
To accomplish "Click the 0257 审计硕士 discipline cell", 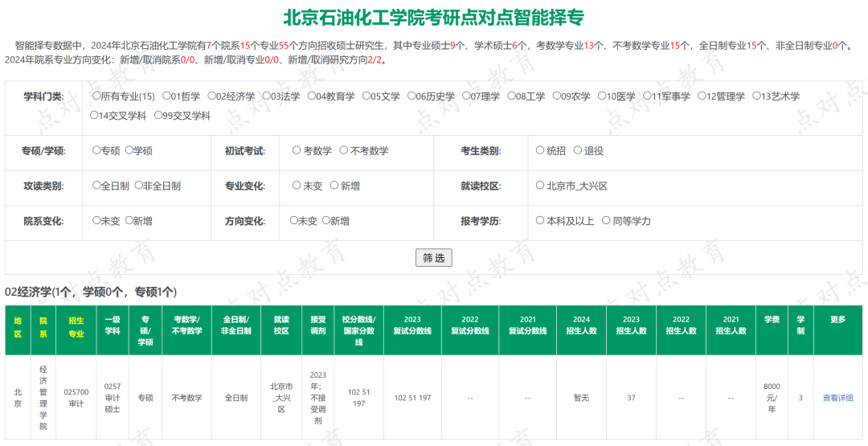I will [113, 398].
